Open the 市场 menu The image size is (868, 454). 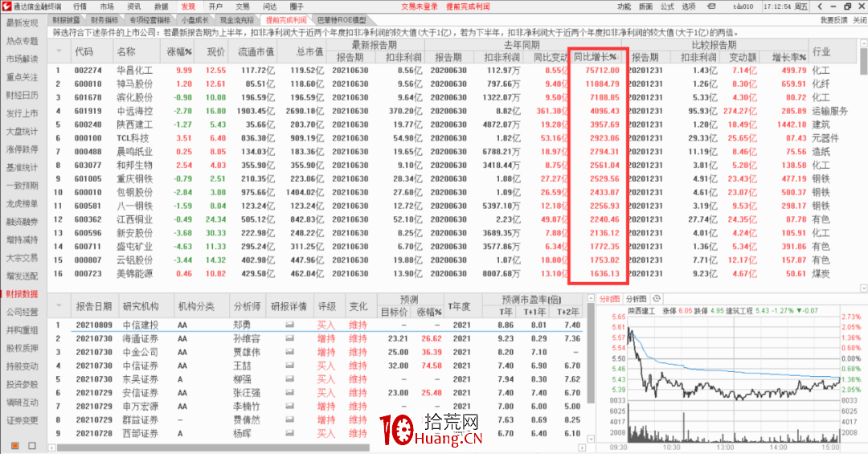click(107, 6)
